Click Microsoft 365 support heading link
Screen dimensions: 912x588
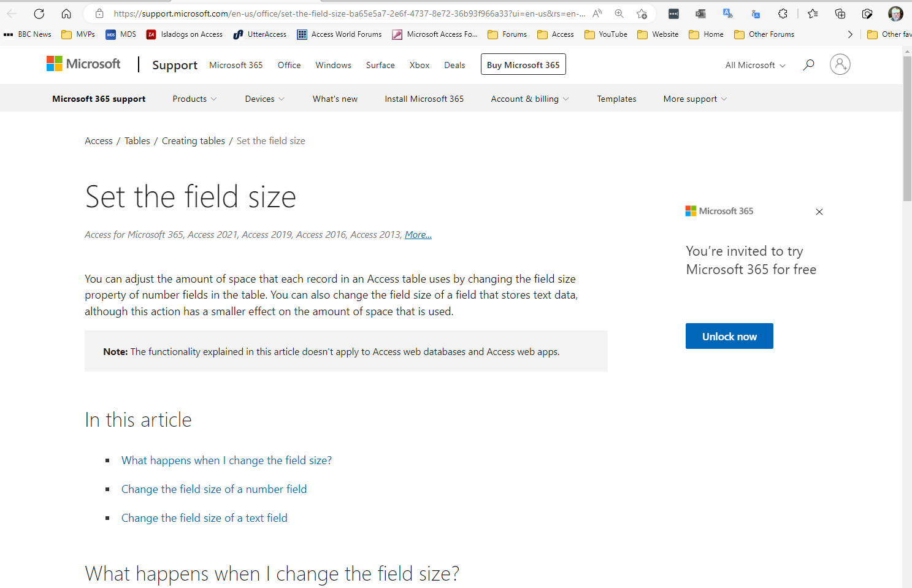pos(99,99)
